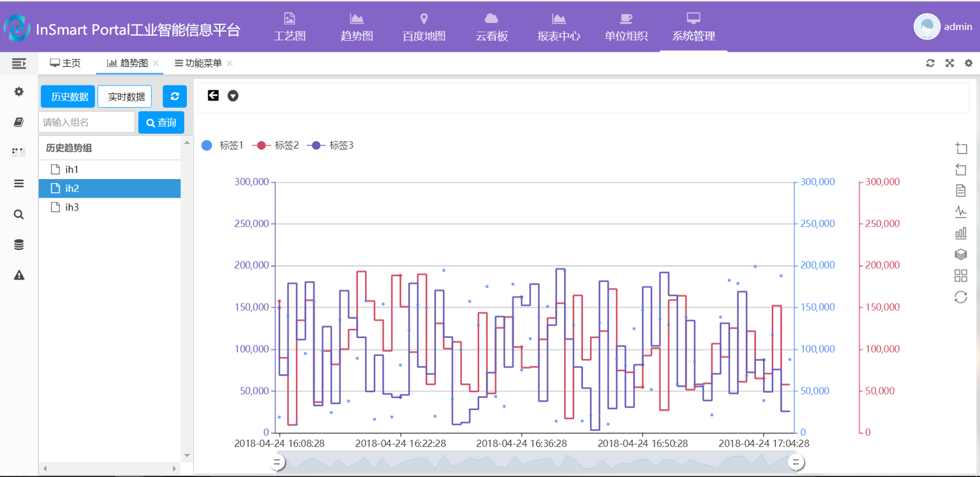Click the settings gear icon in left sidebar
The height and width of the screenshot is (477, 980).
(x=19, y=92)
